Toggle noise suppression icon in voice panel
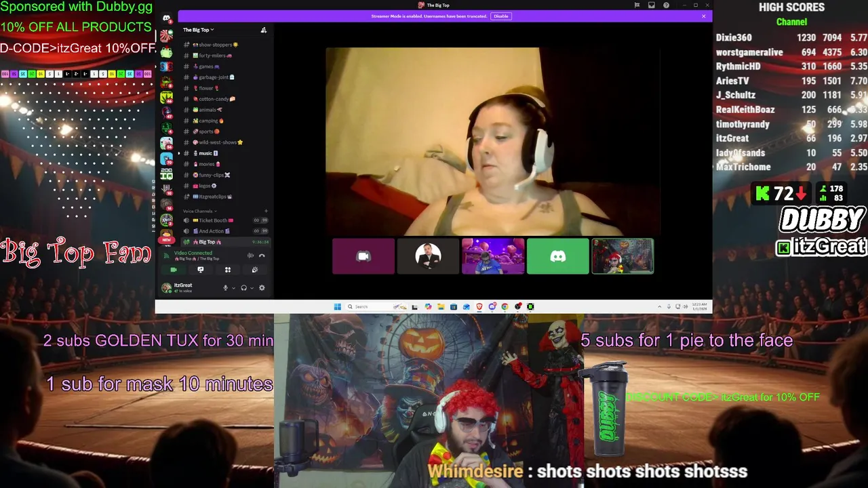Image resolution: width=868 pixels, height=488 pixels. (250, 256)
